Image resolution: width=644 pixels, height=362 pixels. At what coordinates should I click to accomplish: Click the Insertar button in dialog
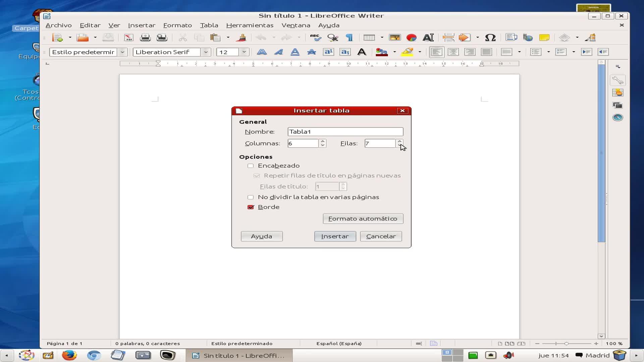tap(335, 236)
